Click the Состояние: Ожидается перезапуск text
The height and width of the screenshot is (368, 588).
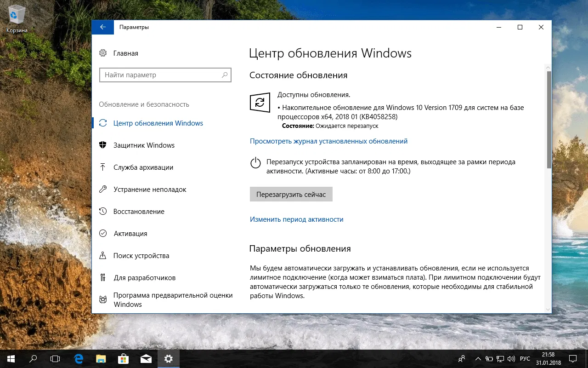click(x=330, y=126)
